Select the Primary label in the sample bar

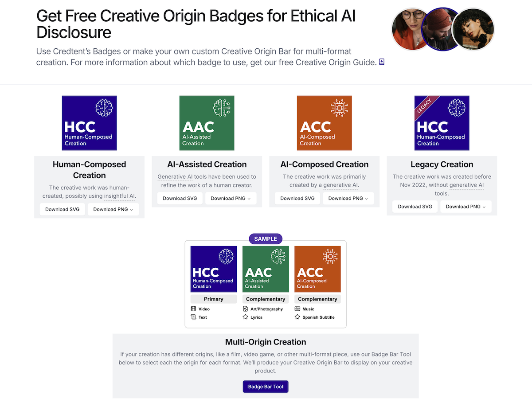(x=213, y=299)
